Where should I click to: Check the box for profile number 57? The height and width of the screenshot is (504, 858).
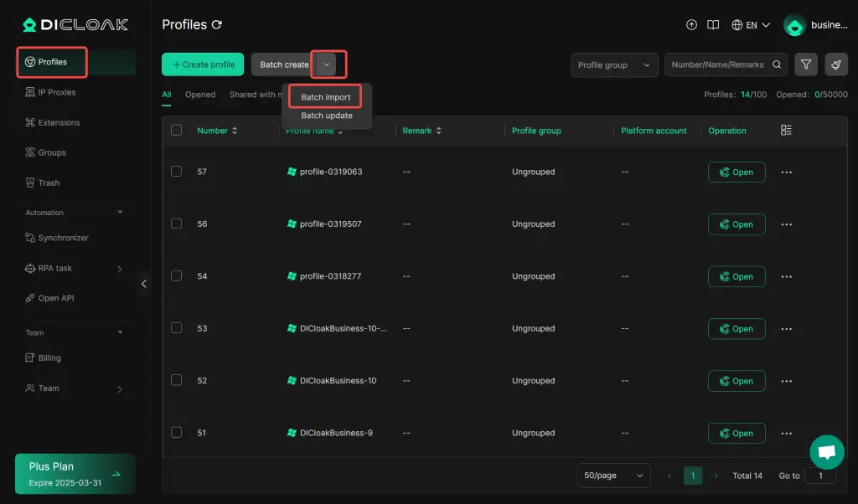(x=176, y=172)
